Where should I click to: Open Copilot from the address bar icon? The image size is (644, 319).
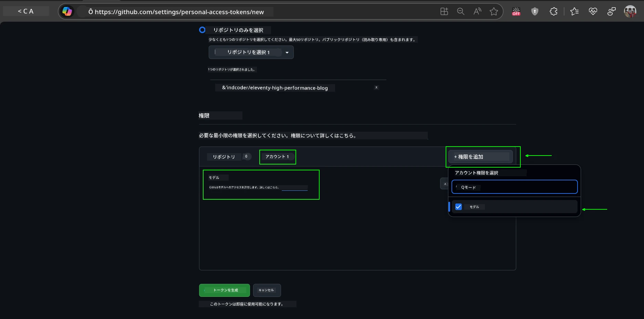pos(67,11)
